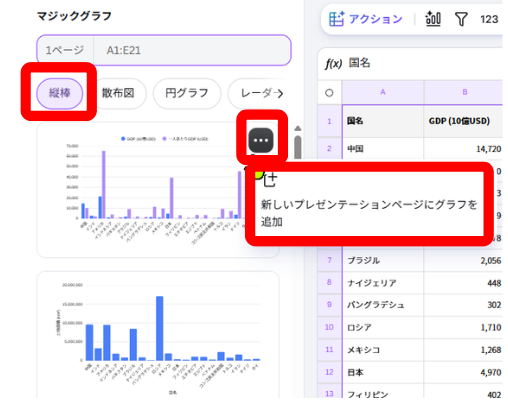Viewport: 508px width, 401px height.
Task: Click the 中国 cell
Action: click(x=383, y=149)
